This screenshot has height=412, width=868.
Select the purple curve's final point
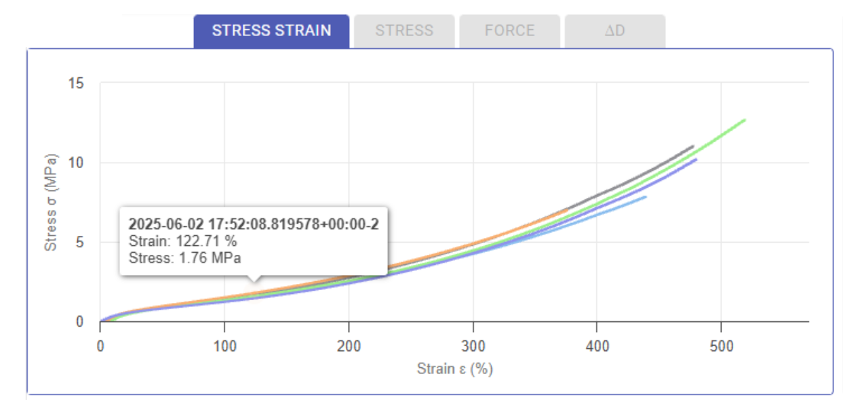tap(696, 160)
